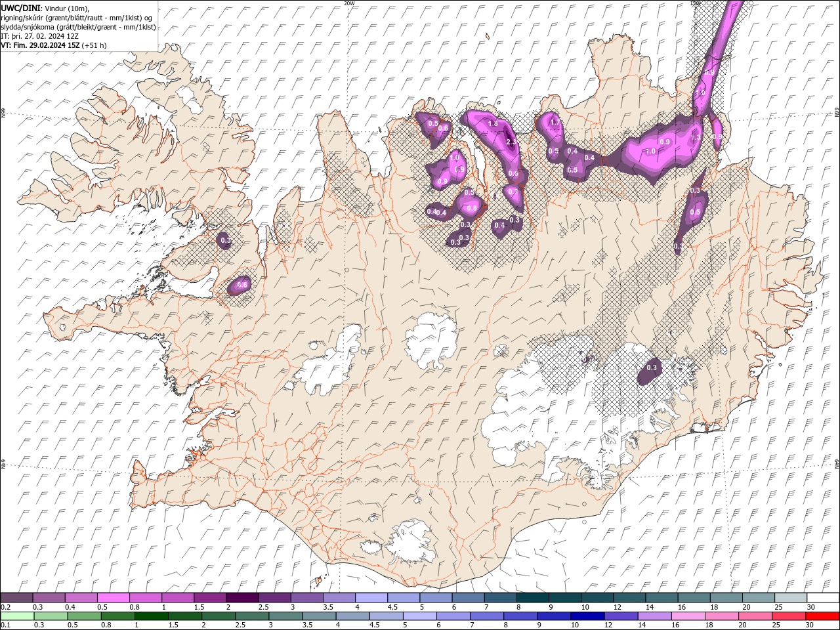Image resolution: width=840 pixels, height=630 pixels.
Task: Click the valid time 'VT: Fim. 29.02.2024 15Z (+51 h)'
Action: click(54, 45)
